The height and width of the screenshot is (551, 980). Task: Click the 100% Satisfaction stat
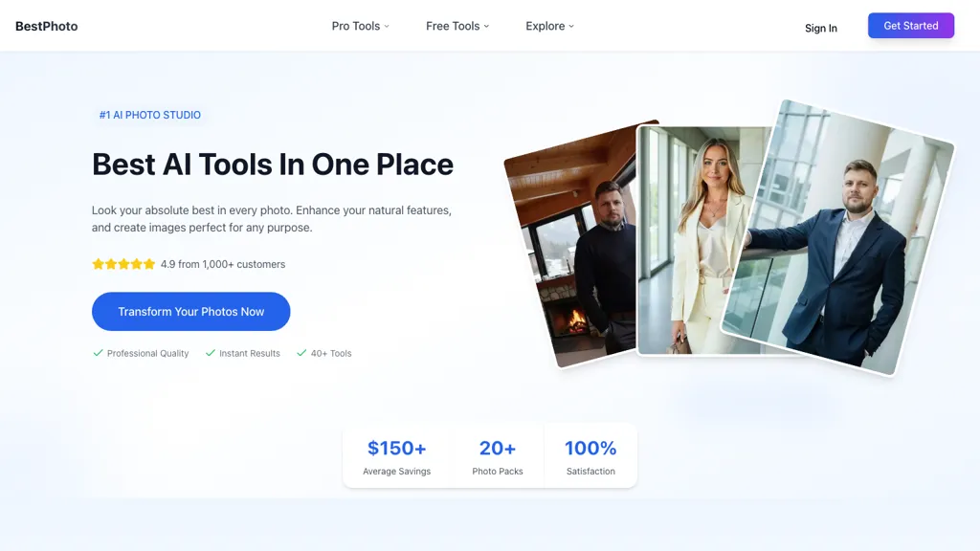point(590,456)
